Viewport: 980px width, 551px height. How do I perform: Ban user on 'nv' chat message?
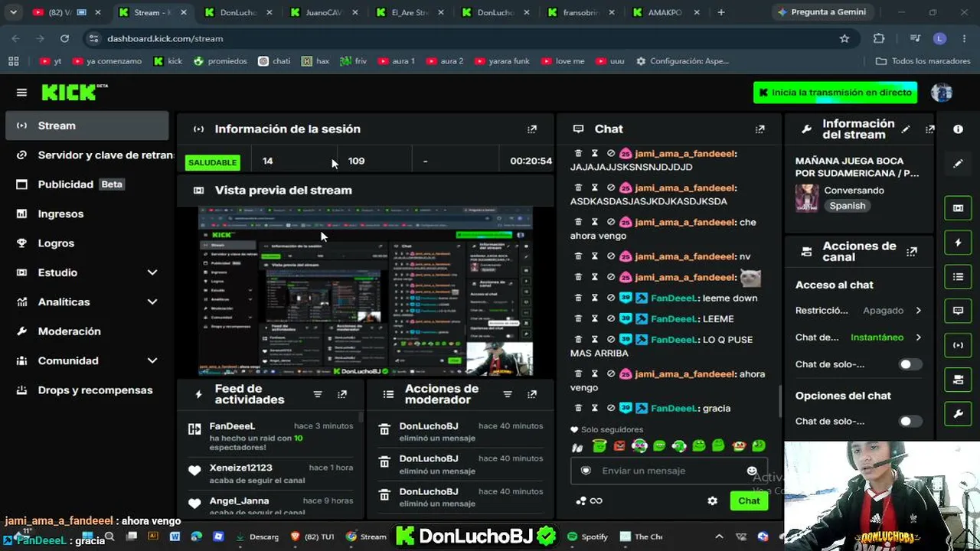(x=610, y=257)
